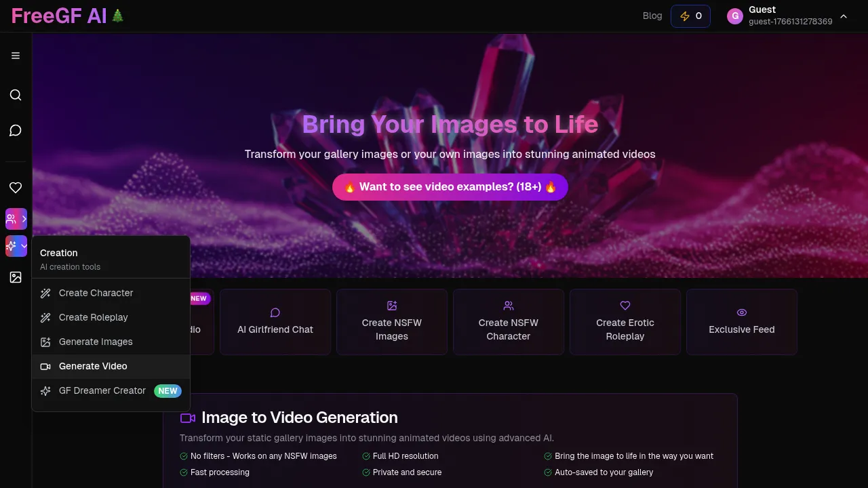Click the video camera icon beside Image to Video Generation

(x=188, y=418)
